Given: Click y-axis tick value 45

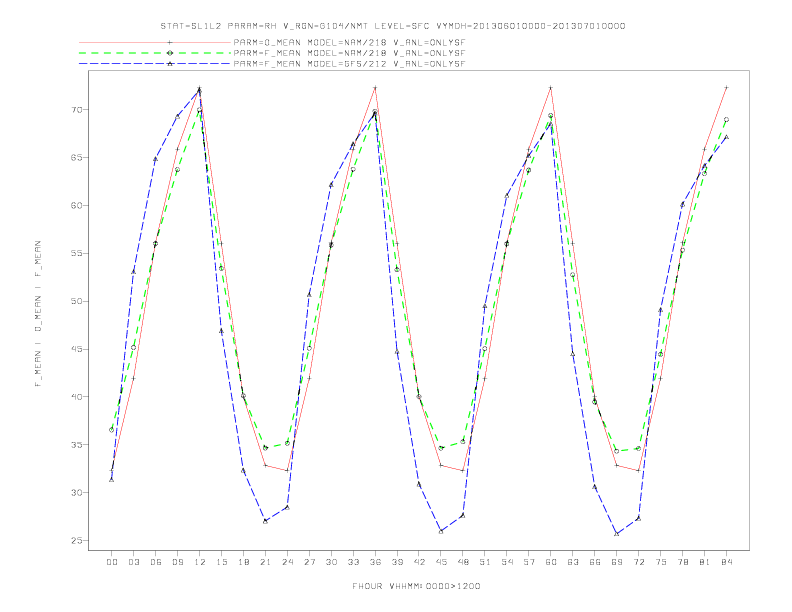Looking at the screenshot, I should (76, 349).
